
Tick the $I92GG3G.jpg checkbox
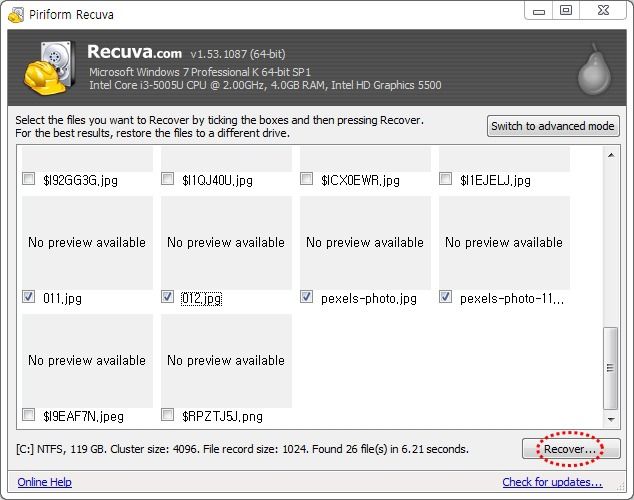pyautogui.click(x=28, y=179)
